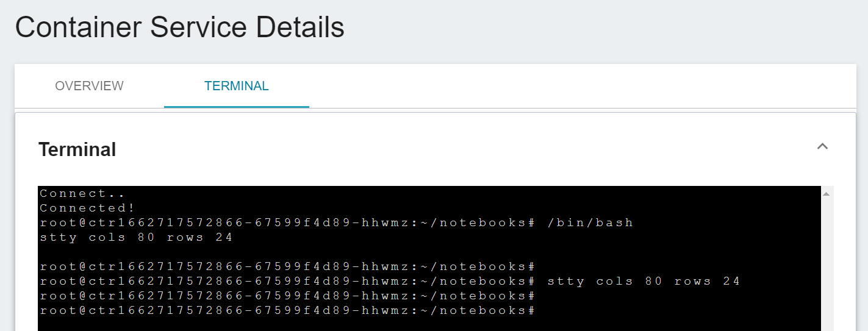Click the blank line below the stty output
This screenshot has height=331, width=868.
coord(429,252)
